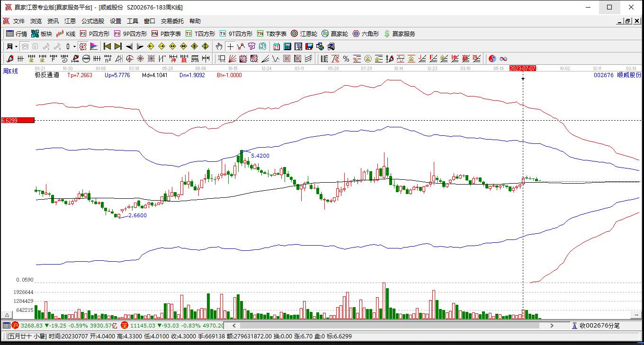The image size is (644, 345).
Task: Open the 交易委托 menu
Action: (x=172, y=21)
